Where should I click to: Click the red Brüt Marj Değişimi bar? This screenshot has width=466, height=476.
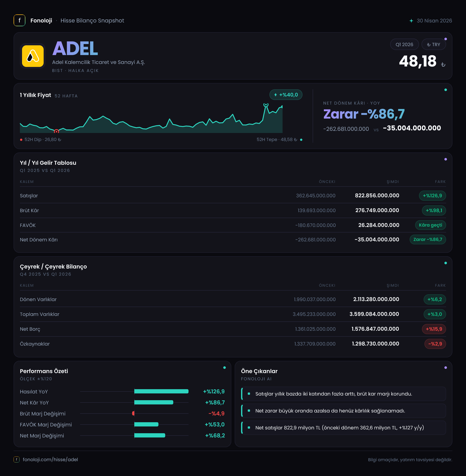click(133, 413)
